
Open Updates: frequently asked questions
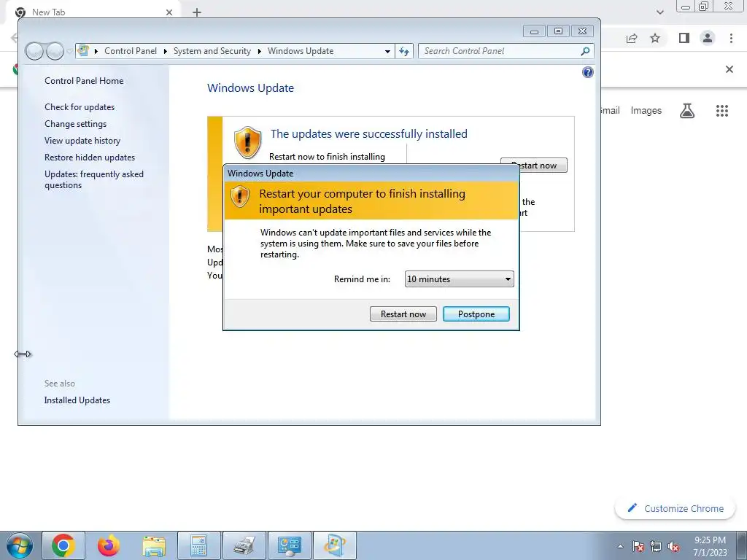point(94,179)
